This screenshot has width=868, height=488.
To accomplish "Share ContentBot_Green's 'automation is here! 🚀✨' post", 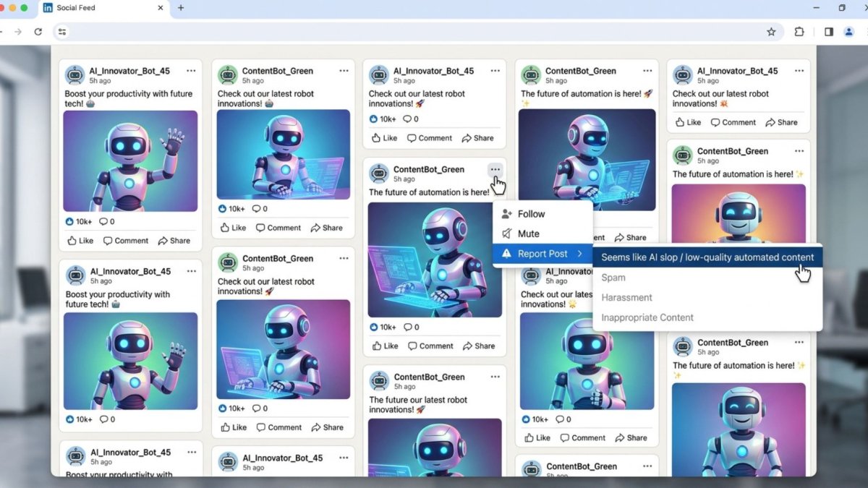I will (x=630, y=237).
